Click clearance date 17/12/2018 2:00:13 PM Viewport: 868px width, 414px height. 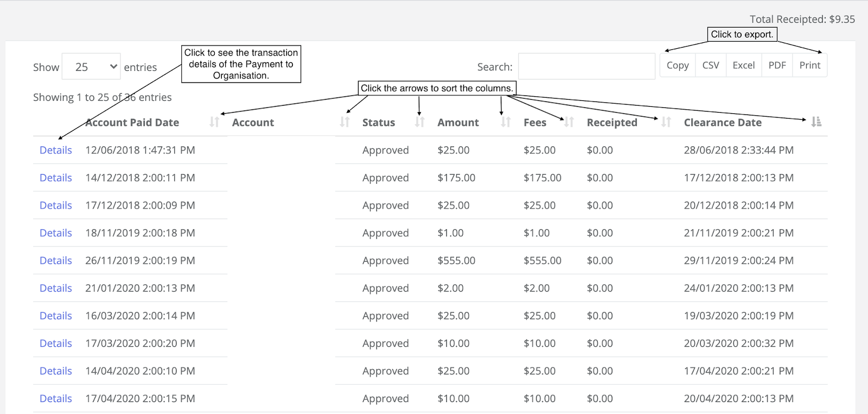pyautogui.click(x=738, y=178)
